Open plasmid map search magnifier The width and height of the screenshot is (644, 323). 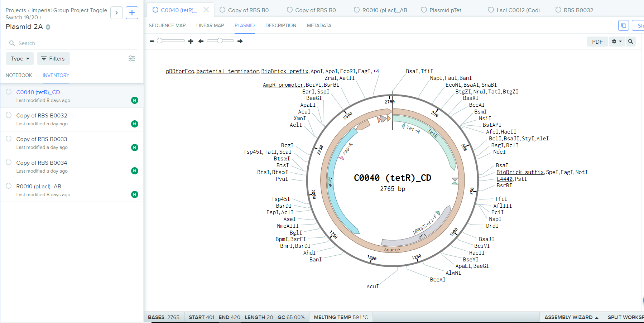(x=630, y=42)
